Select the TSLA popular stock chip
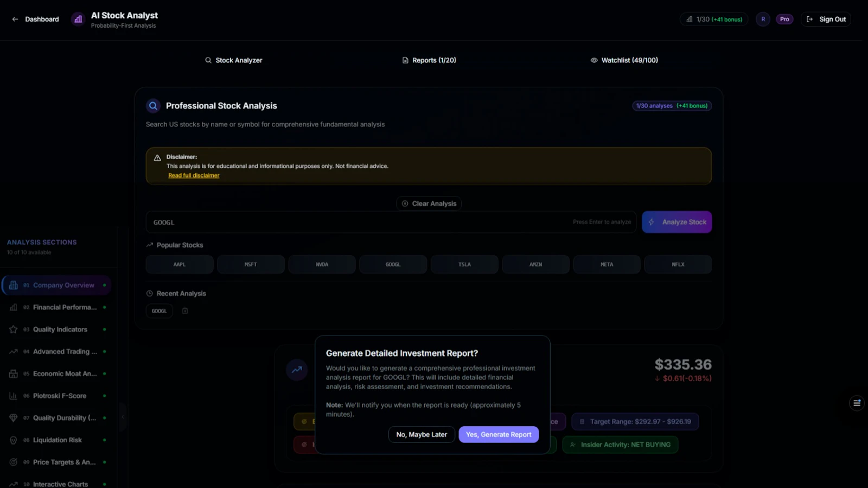 pyautogui.click(x=464, y=264)
